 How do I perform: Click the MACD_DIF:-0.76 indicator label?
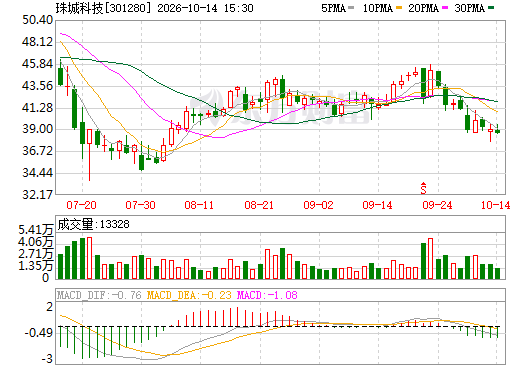coord(99,295)
